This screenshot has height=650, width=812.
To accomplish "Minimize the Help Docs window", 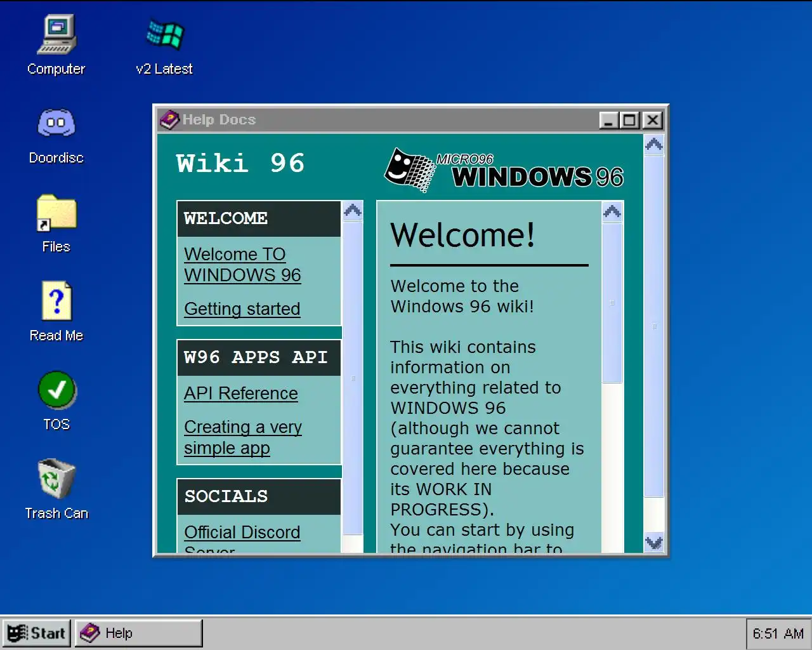I will 609,120.
